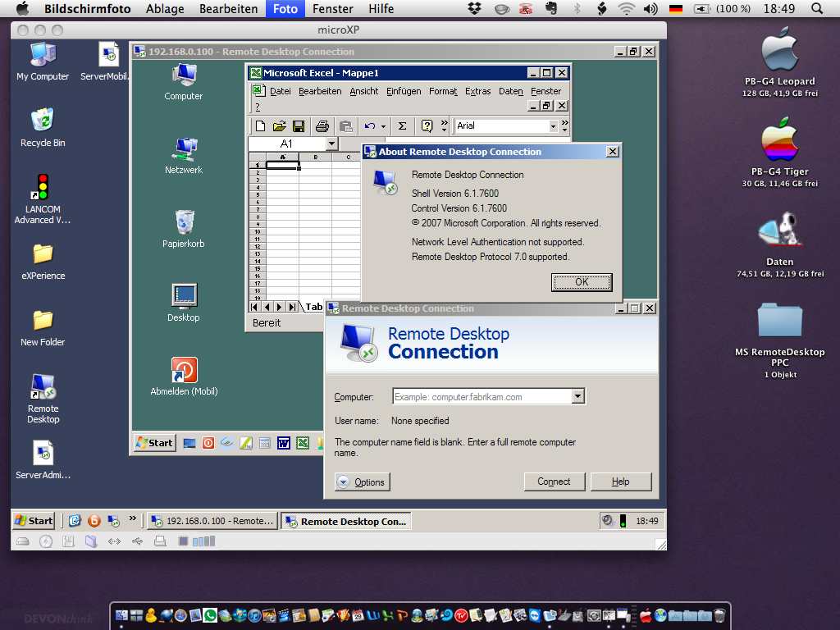Close the About Remote Desktop Connection dialog
The image size is (840, 630).
(612, 152)
